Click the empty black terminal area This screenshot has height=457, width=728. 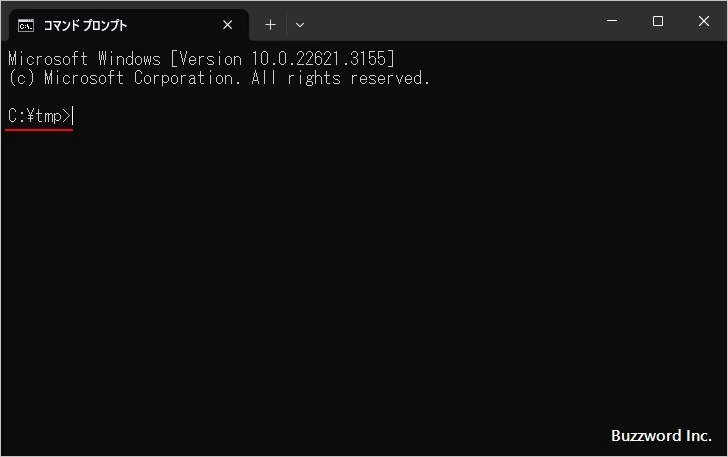coord(360,280)
